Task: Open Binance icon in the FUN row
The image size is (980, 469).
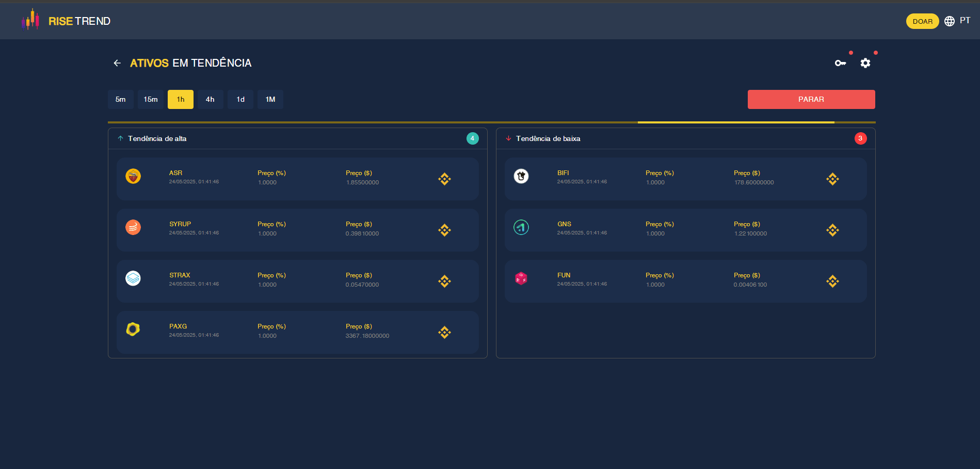Action: coord(833,282)
